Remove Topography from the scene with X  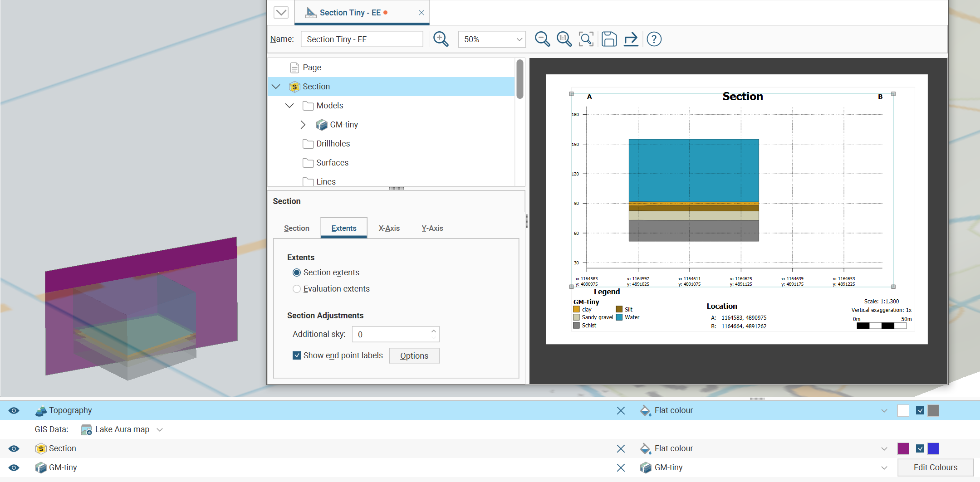click(x=621, y=410)
